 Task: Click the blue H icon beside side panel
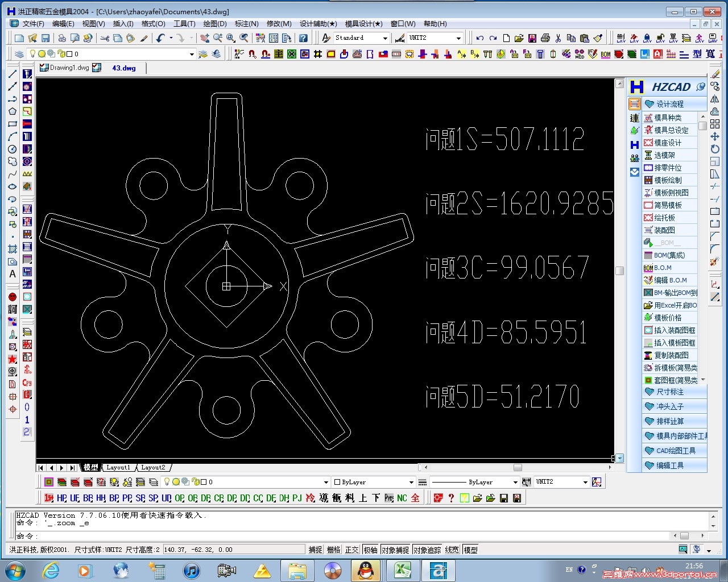[635, 145]
